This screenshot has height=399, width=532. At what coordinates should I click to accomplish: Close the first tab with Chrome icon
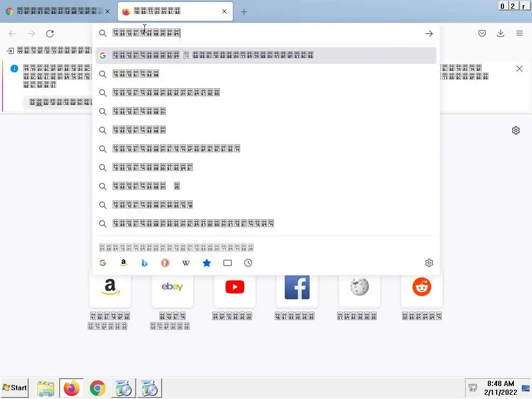[108, 11]
